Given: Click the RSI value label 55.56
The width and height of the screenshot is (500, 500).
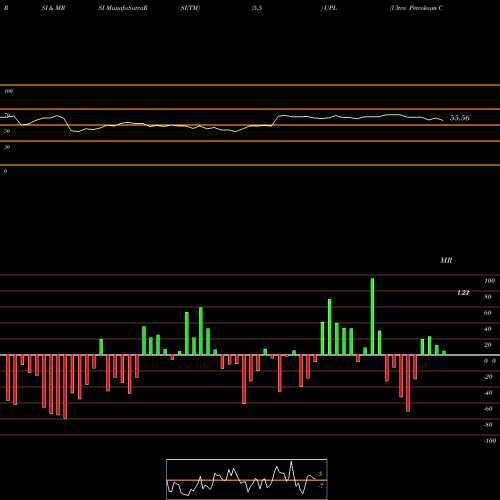Looking at the screenshot, I should pyautogui.click(x=460, y=118).
